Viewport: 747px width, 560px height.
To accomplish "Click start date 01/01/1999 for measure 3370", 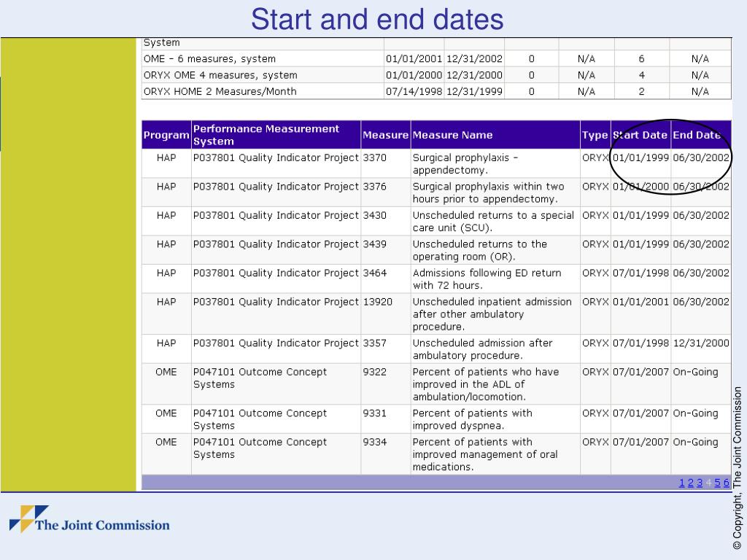I will pos(640,157).
